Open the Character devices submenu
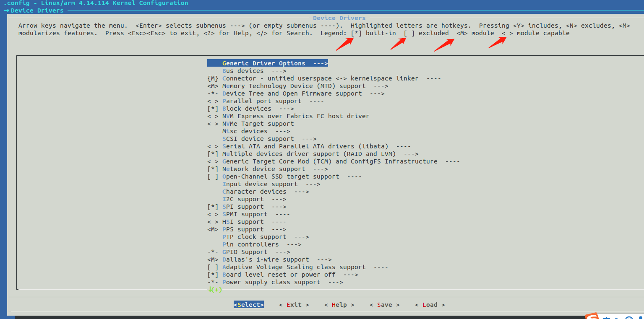Viewport: 644px width, 319px height. click(266, 192)
